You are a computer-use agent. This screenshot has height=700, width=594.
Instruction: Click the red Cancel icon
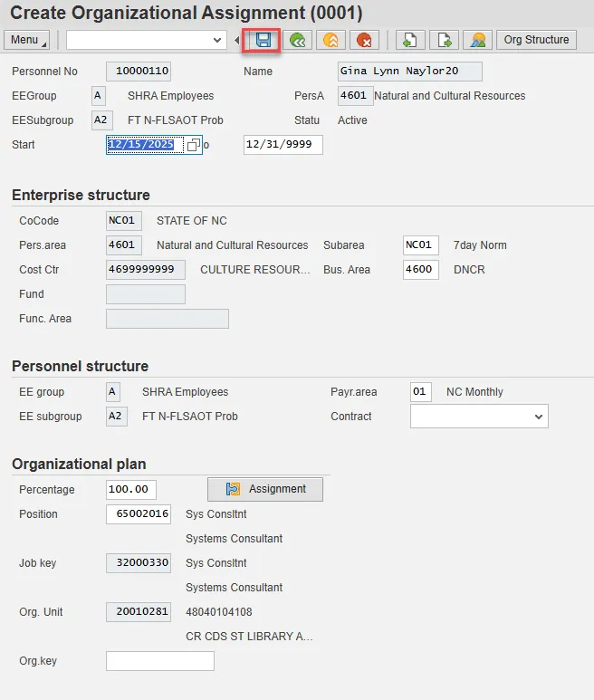coord(364,40)
